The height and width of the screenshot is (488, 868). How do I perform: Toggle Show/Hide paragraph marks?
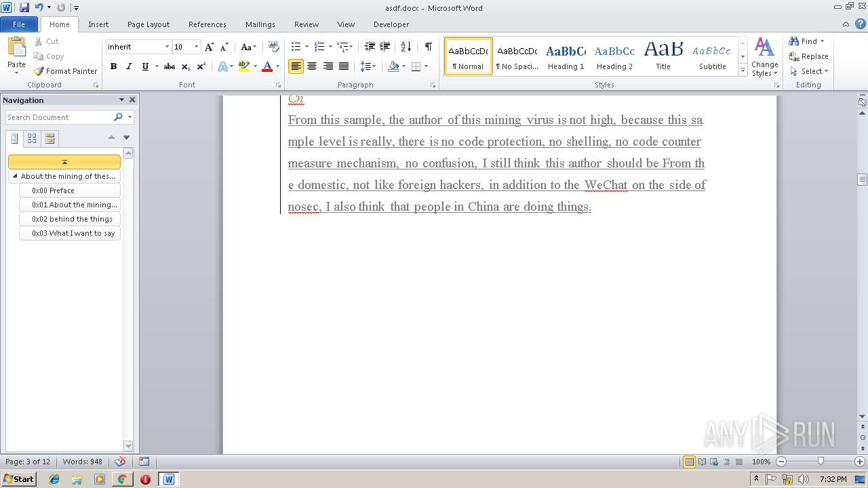[428, 47]
